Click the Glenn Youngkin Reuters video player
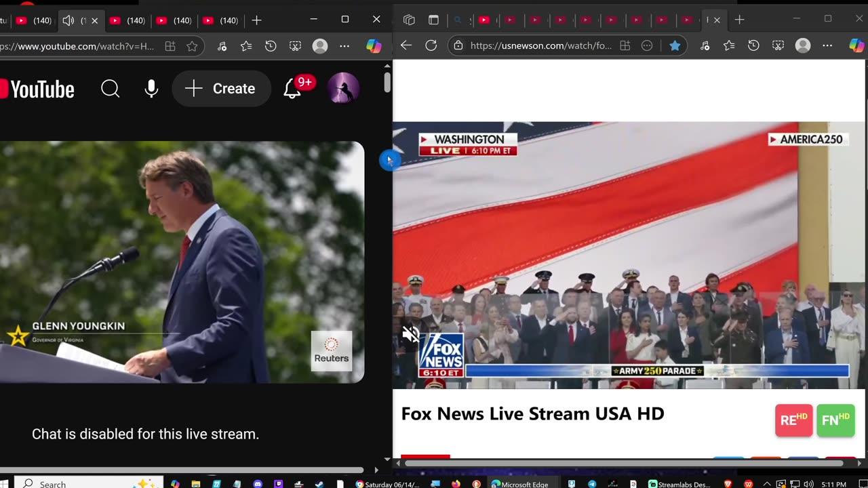The image size is (868, 488). [x=182, y=262]
